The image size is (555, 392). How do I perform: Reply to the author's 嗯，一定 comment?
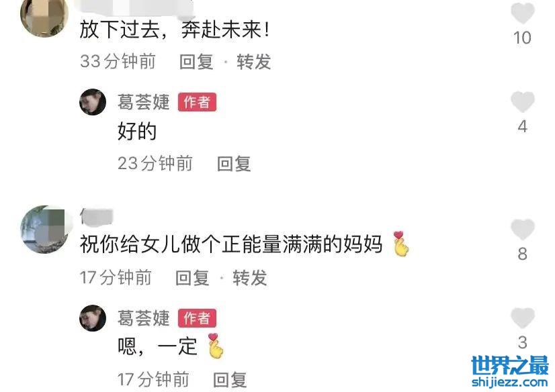coord(230,380)
